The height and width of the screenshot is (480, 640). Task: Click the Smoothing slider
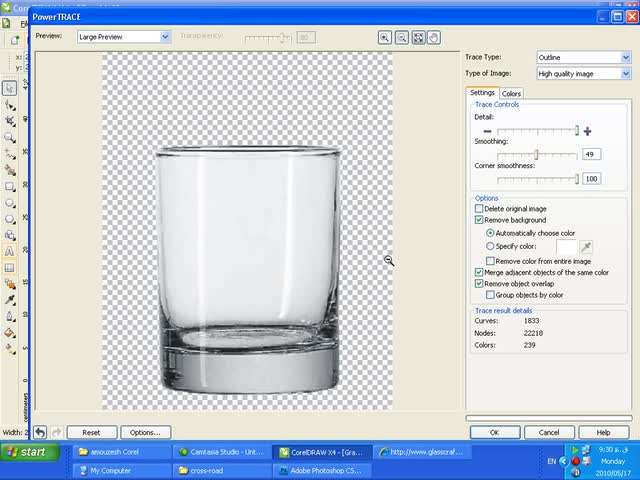537,155
